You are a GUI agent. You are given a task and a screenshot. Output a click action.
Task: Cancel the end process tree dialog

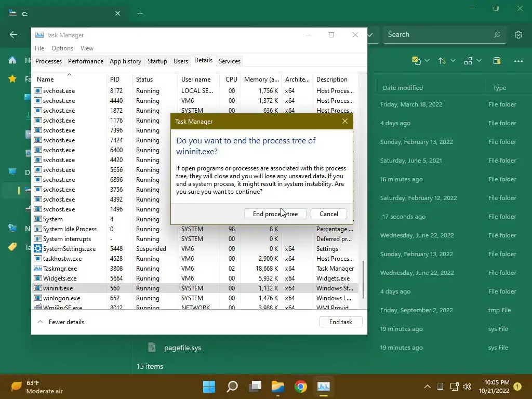329,214
